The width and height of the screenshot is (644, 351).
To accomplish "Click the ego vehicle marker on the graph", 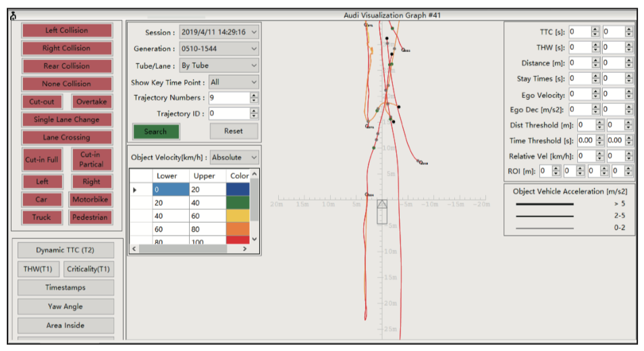I will (x=382, y=211).
